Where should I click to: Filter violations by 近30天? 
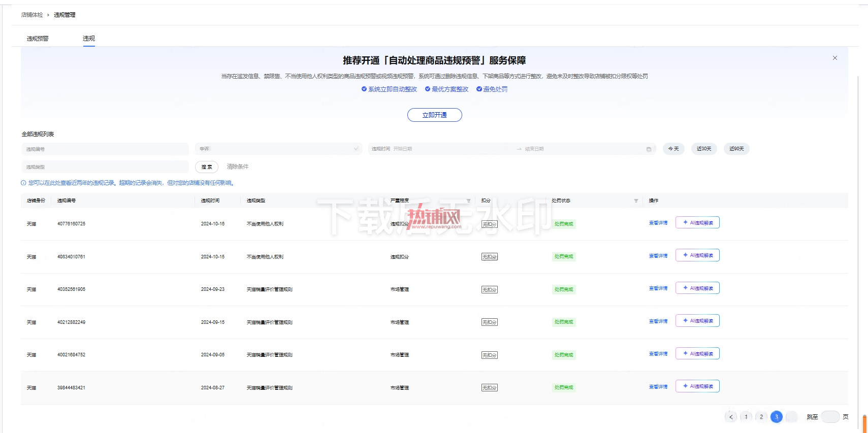point(704,149)
